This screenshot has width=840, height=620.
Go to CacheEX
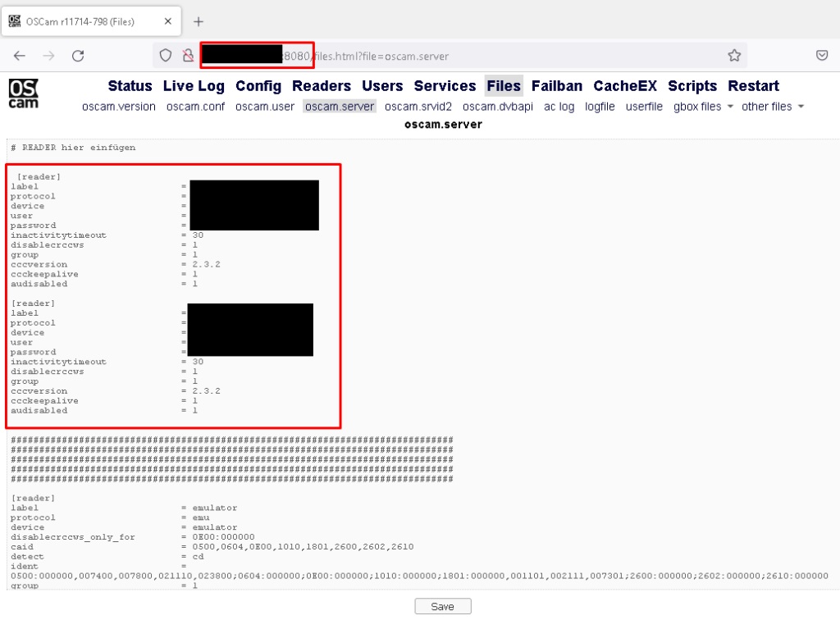point(625,85)
